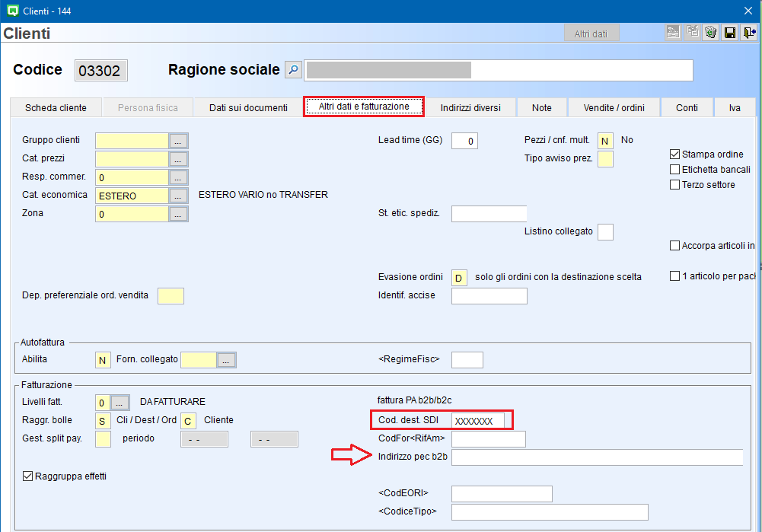
Task: Open the Gruppo clienti lookup button
Action: [178, 141]
